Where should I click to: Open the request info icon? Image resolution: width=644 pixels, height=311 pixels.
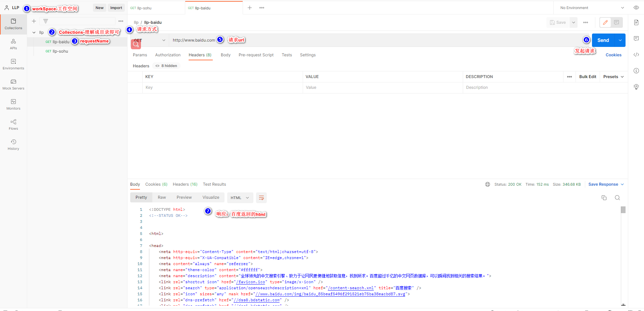pos(636,71)
